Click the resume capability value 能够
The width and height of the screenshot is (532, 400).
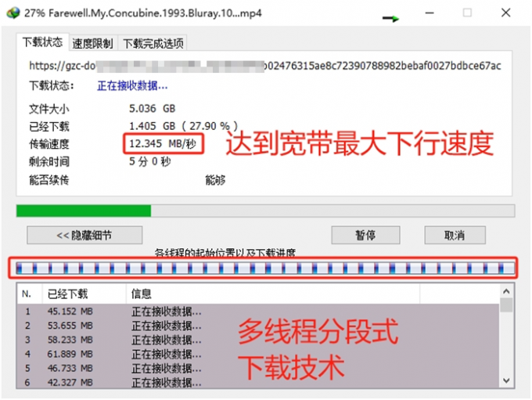pyautogui.click(x=215, y=179)
